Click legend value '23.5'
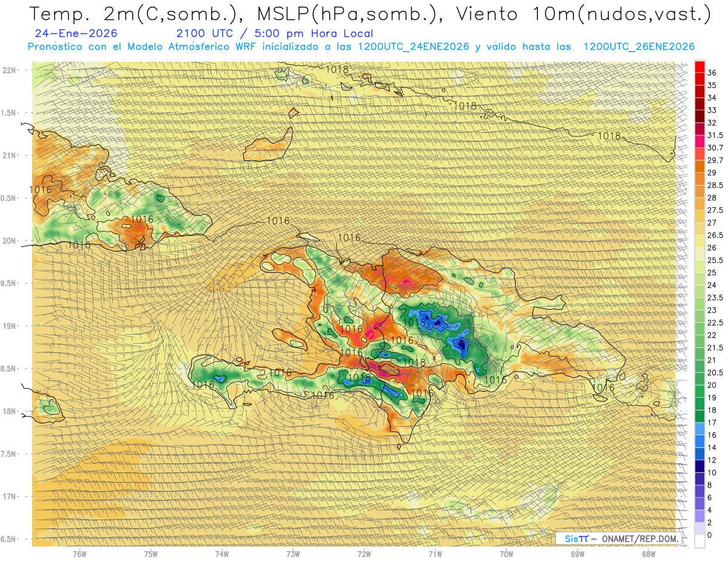 click(x=715, y=298)
